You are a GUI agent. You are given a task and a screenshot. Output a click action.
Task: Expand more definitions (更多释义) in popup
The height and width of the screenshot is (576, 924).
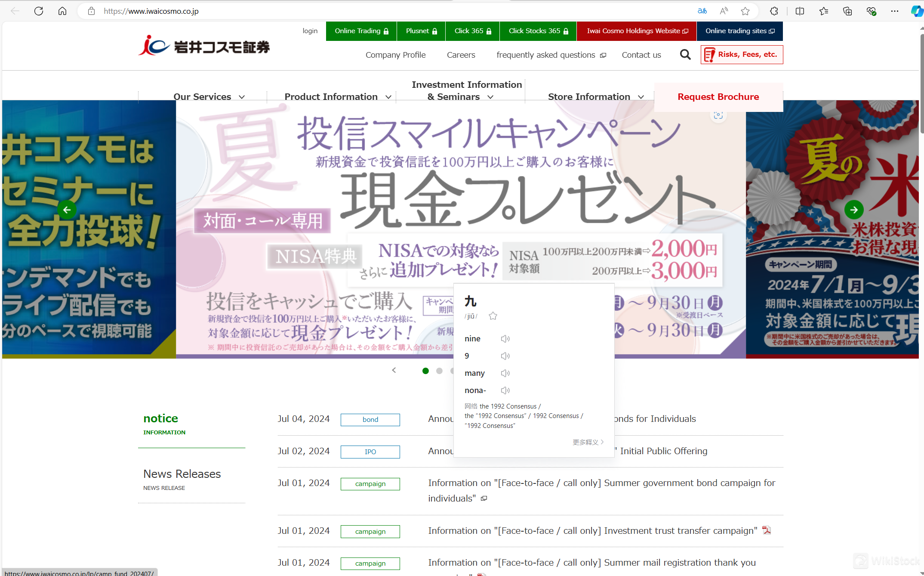(588, 442)
